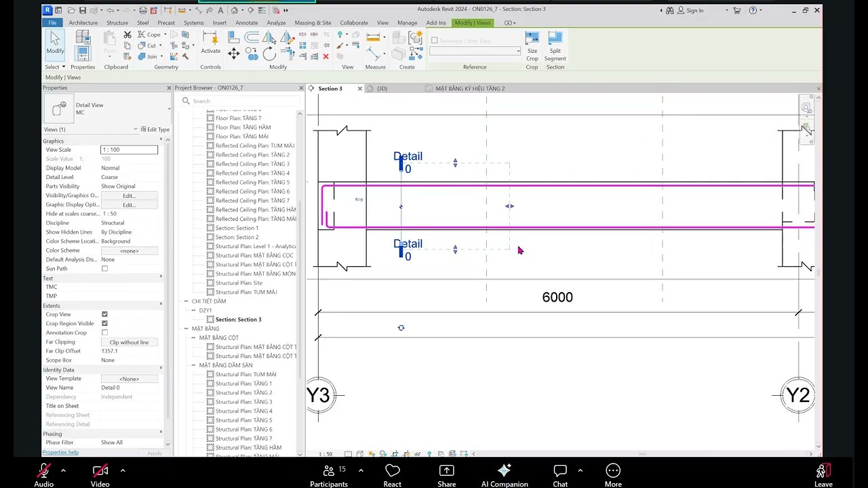Viewport: 868px width, 488px height.
Task: Switch to MẶT BẰNG KÝ HIỆU TẦNG 2 tab
Action: 469,89
